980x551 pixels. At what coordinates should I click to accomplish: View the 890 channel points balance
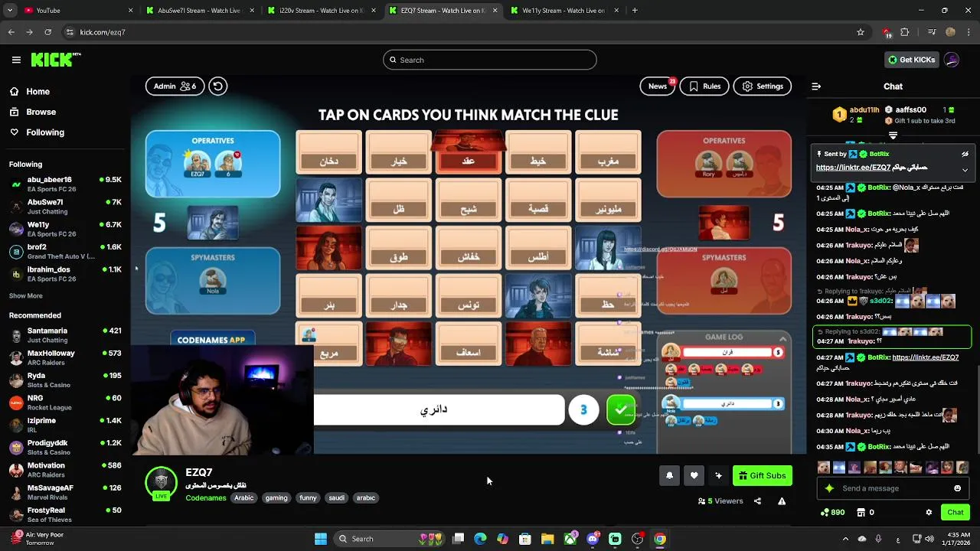[832, 513]
